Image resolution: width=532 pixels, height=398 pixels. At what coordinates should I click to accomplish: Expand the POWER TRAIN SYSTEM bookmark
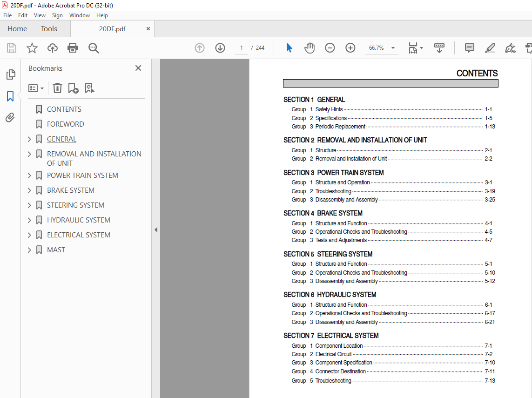(x=29, y=175)
